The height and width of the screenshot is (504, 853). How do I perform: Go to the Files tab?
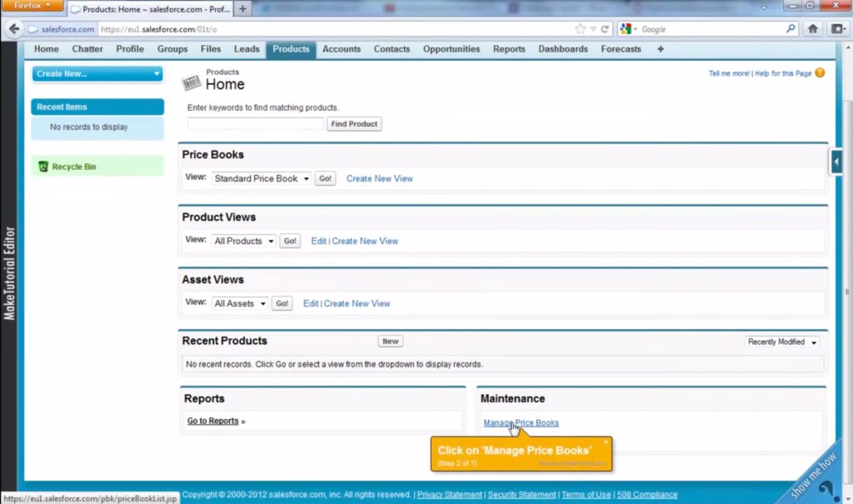coord(211,49)
